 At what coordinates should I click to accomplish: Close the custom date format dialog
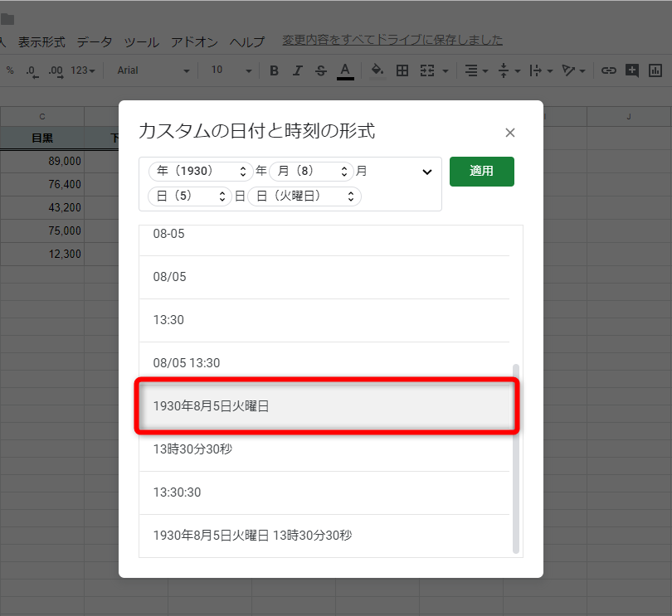click(510, 133)
